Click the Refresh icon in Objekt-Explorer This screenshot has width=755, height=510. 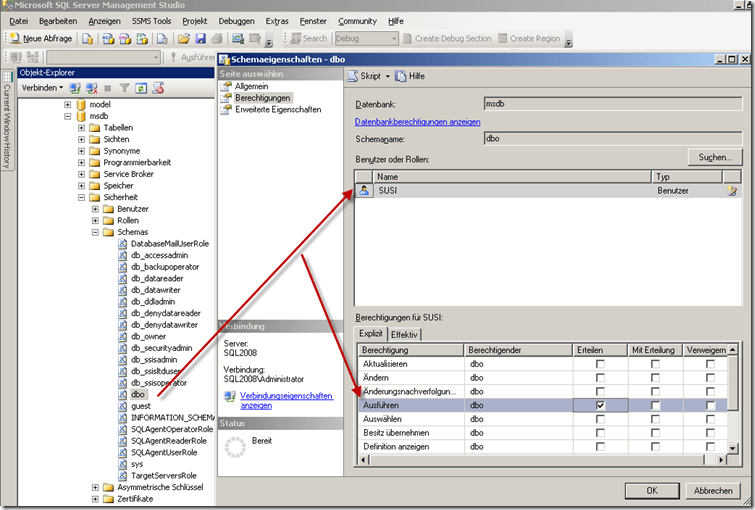click(x=141, y=88)
